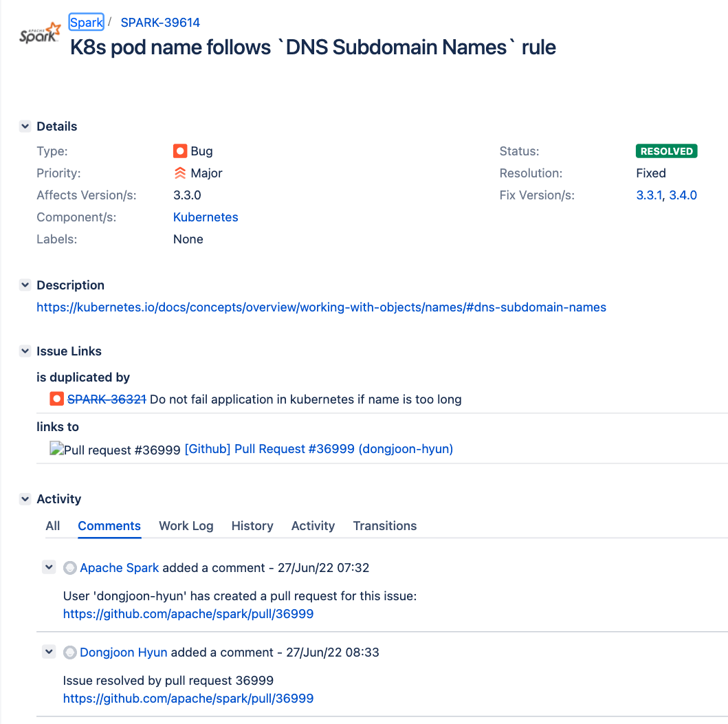Open the History tab

[x=252, y=525]
